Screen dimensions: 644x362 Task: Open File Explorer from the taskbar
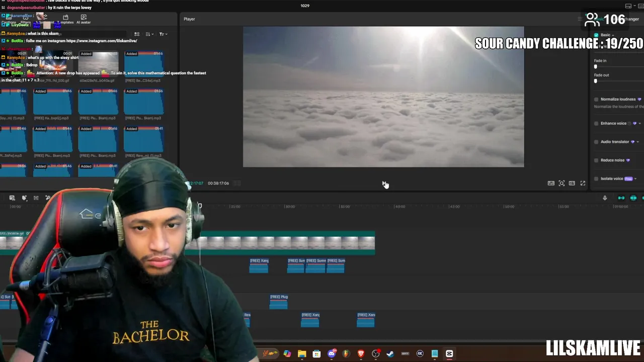click(x=302, y=354)
